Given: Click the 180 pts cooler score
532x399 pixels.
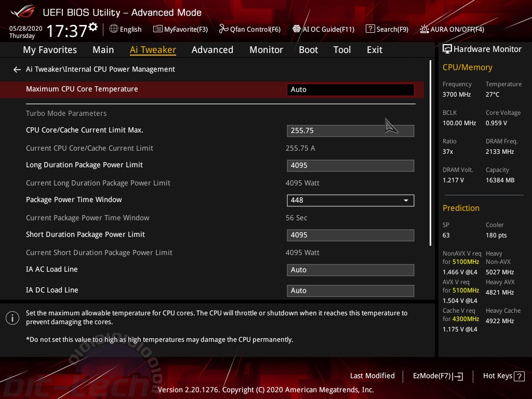Looking at the screenshot, I should 496,235.
